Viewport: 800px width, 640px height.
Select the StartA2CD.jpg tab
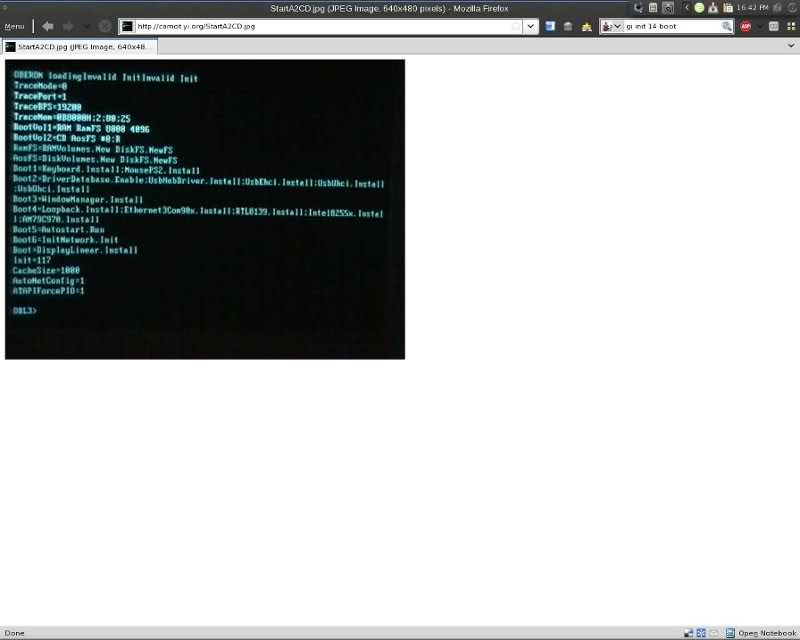tap(80, 46)
